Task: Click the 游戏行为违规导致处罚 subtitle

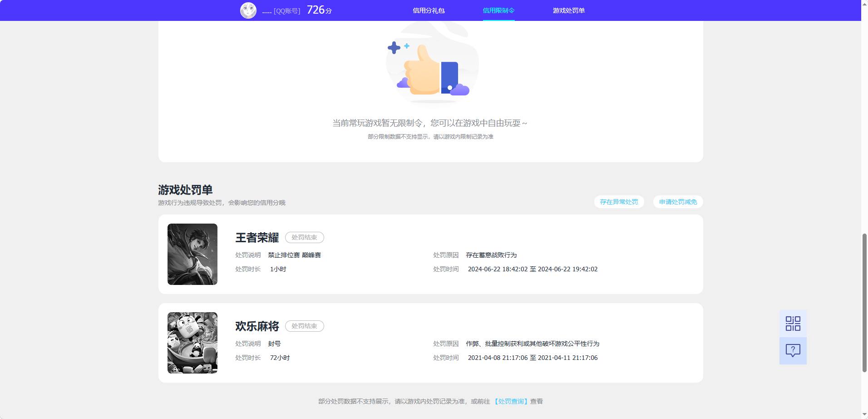Action: click(222, 203)
